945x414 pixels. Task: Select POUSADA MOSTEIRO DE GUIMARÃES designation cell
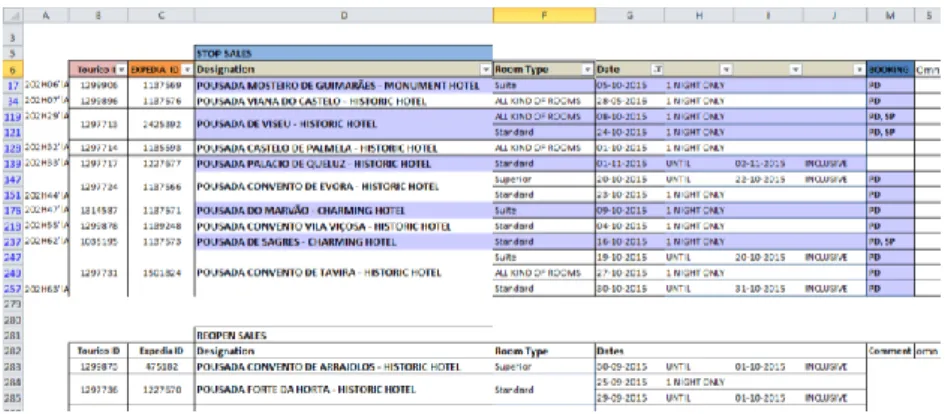pyautogui.click(x=344, y=86)
